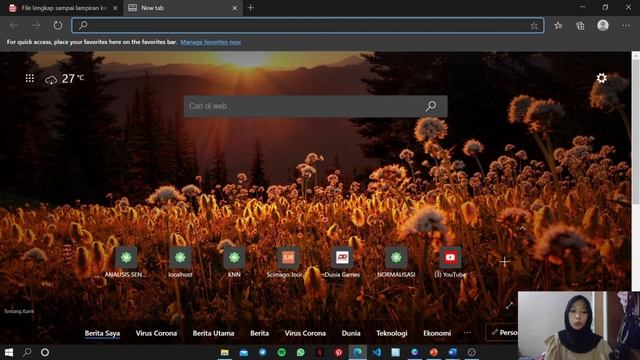Open Telegram from taskbar
The image size is (640, 360).
pyautogui.click(x=262, y=352)
